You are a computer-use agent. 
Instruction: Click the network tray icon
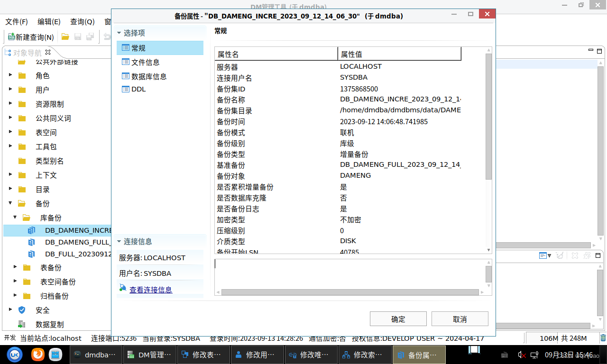pyautogui.click(x=534, y=355)
